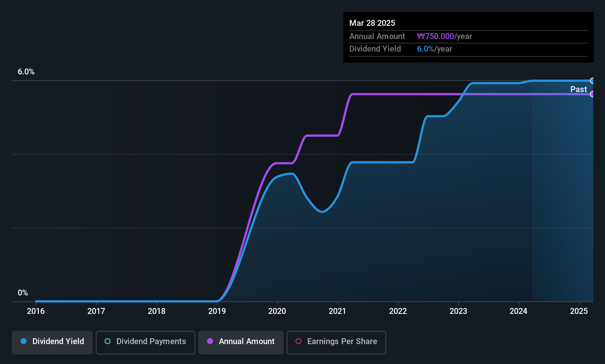This screenshot has height=364, width=605.
Task: Click the Mar 28 2025 tooltip date
Action: (x=372, y=23)
